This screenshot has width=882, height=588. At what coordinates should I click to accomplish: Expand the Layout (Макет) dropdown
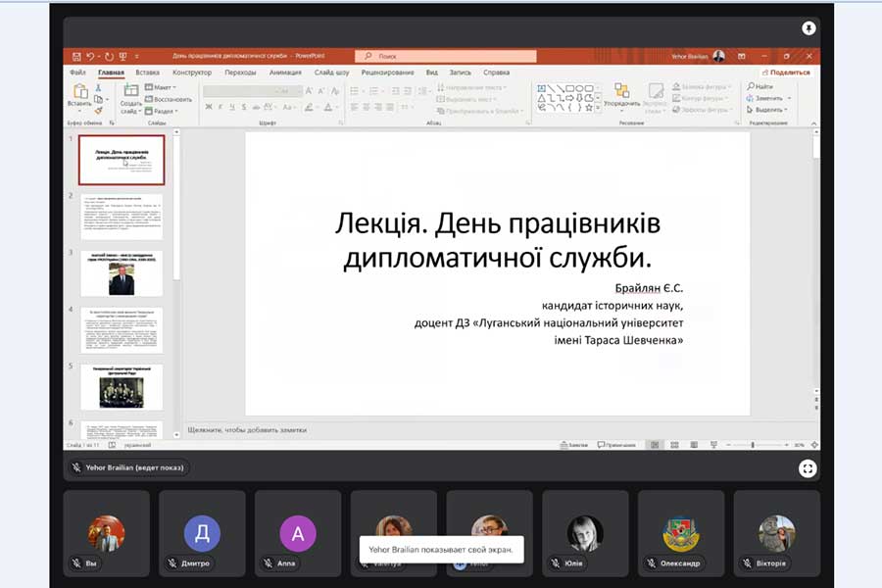(162, 87)
